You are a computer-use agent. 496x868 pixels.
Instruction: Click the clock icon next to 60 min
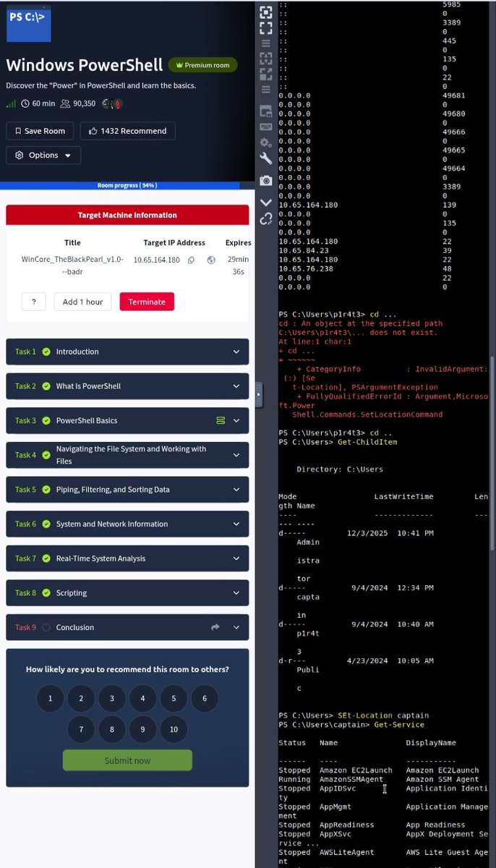pyautogui.click(x=26, y=104)
